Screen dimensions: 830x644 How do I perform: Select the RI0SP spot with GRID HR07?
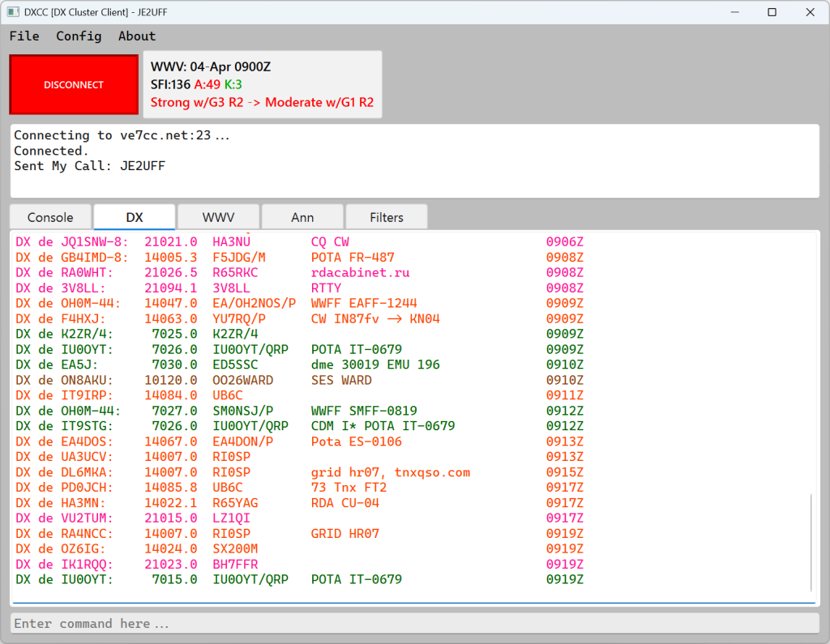point(243,533)
